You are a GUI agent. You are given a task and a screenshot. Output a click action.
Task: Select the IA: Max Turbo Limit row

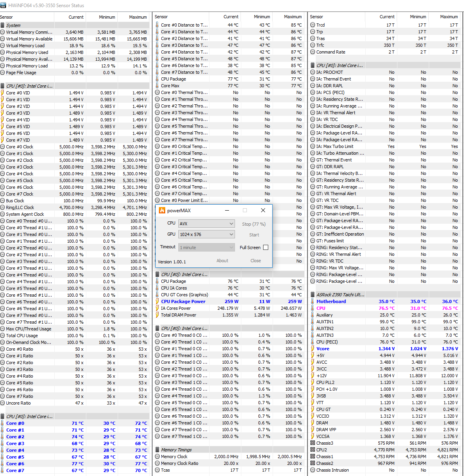click(385, 146)
